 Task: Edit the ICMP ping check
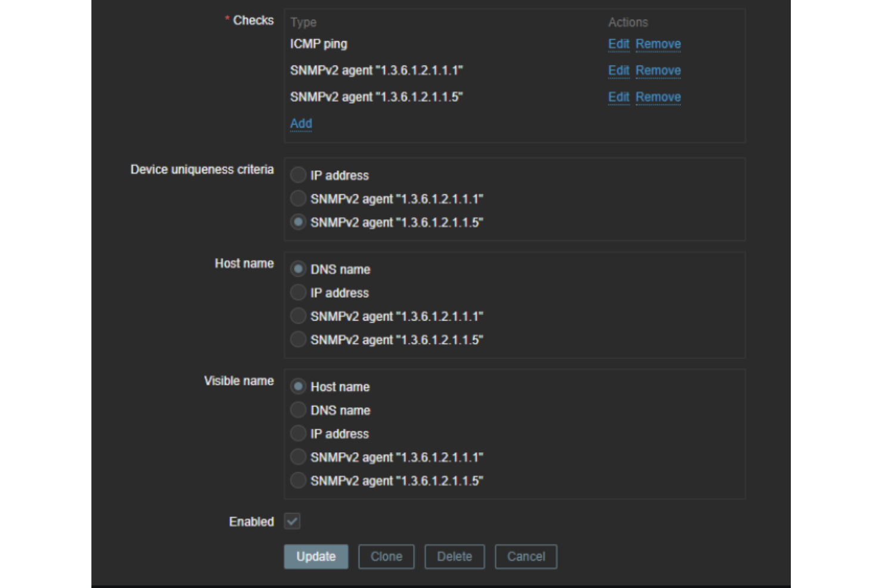[618, 43]
